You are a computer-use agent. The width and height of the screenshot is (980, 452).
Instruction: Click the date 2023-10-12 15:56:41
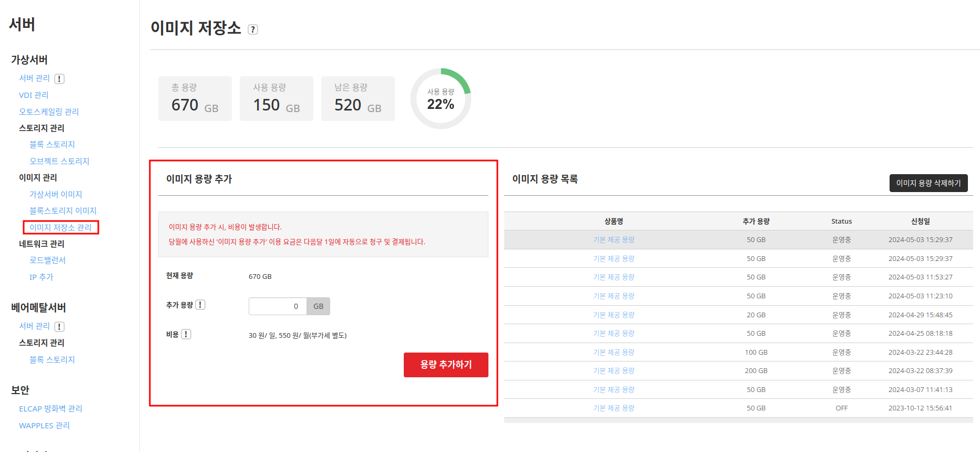920,408
